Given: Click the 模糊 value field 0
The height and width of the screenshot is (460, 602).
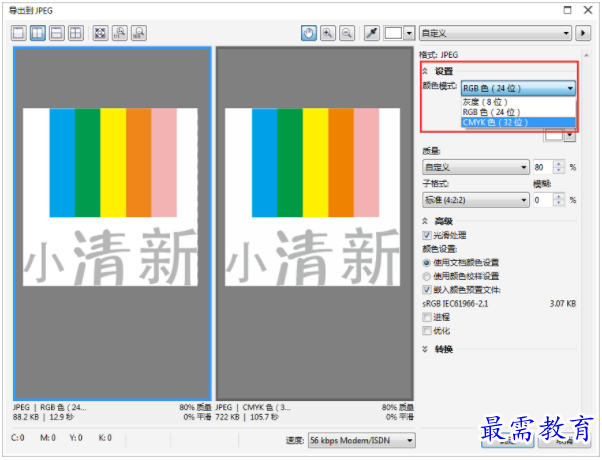Looking at the screenshot, I should (x=542, y=200).
